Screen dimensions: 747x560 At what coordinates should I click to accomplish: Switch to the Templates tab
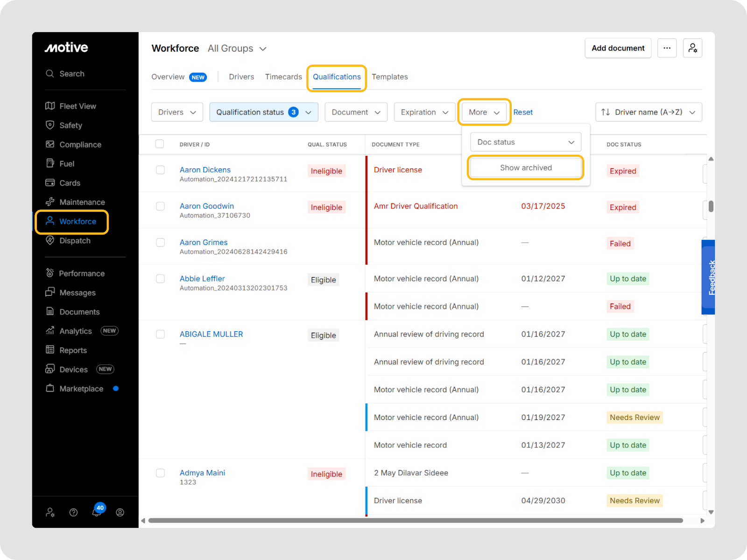click(389, 77)
